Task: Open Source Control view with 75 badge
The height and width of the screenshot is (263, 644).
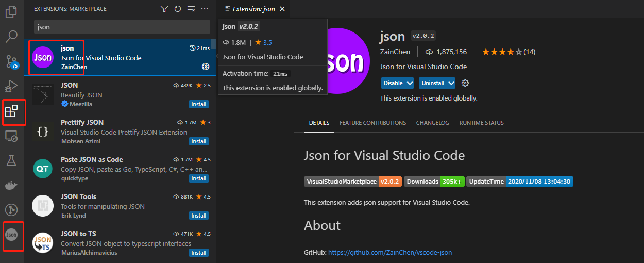Action: coord(11,62)
